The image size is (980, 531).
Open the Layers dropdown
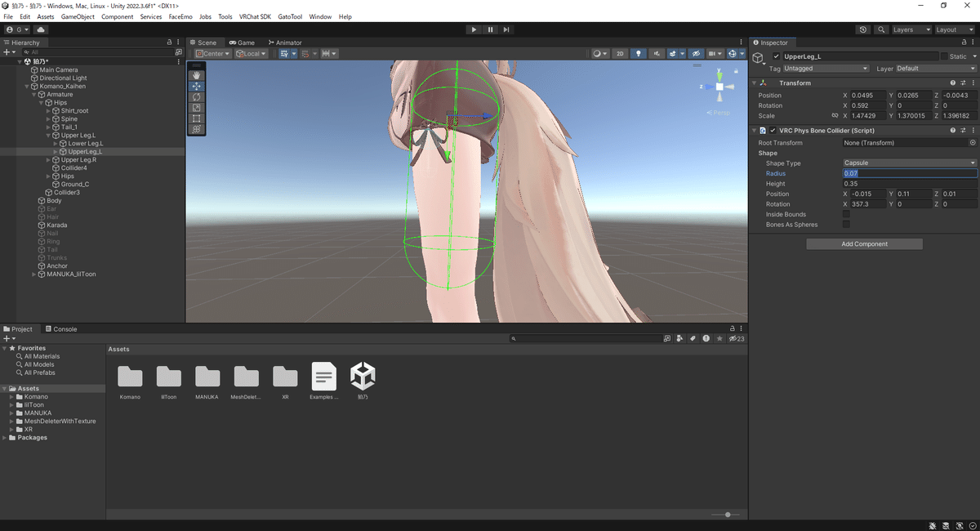pyautogui.click(x=911, y=29)
